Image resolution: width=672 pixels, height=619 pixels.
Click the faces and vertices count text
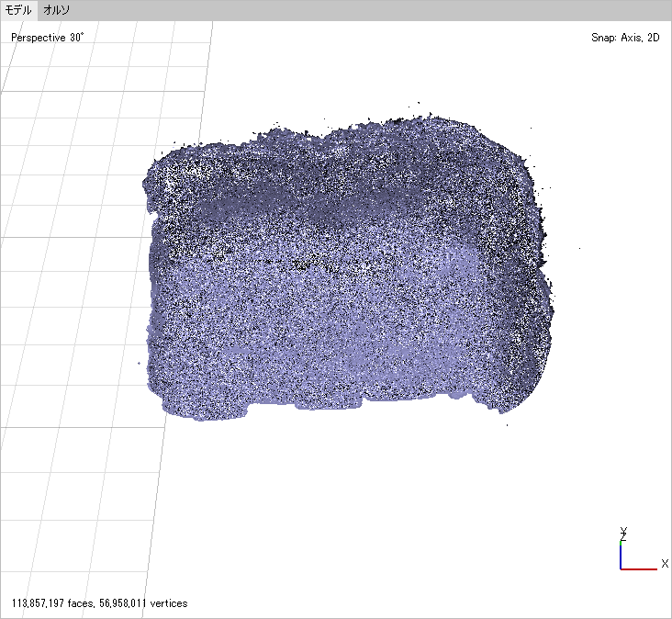(x=99, y=603)
